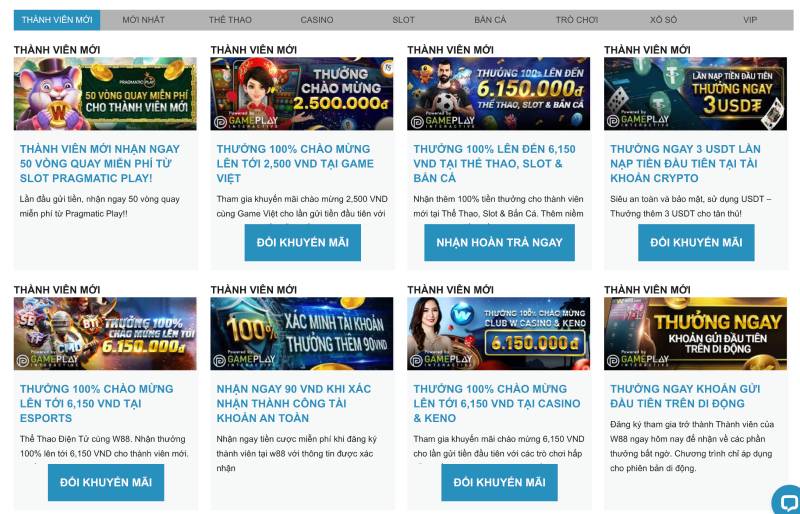The image size is (800, 514).
Task: Open the 90 VND verification promotion title
Action: (295, 403)
